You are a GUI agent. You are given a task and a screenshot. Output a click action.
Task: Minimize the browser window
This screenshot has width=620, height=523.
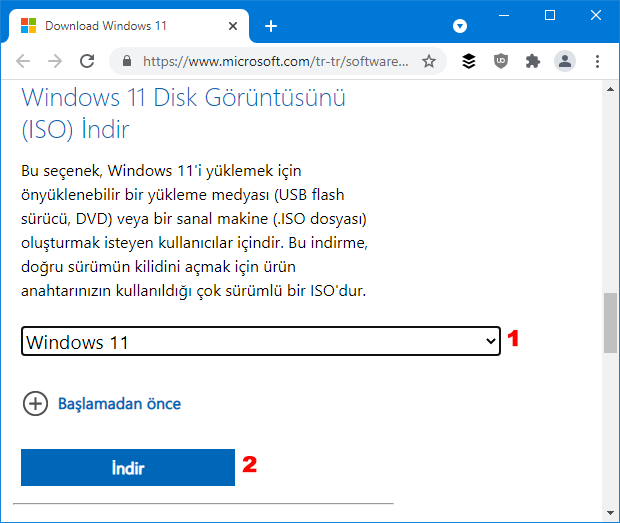(504, 16)
